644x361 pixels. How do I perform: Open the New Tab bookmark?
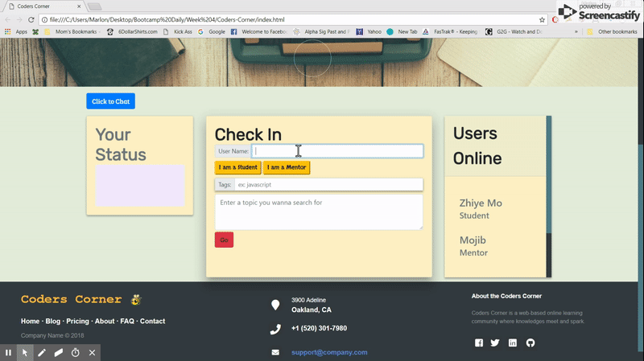pyautogui.click(x=402, y=31)
